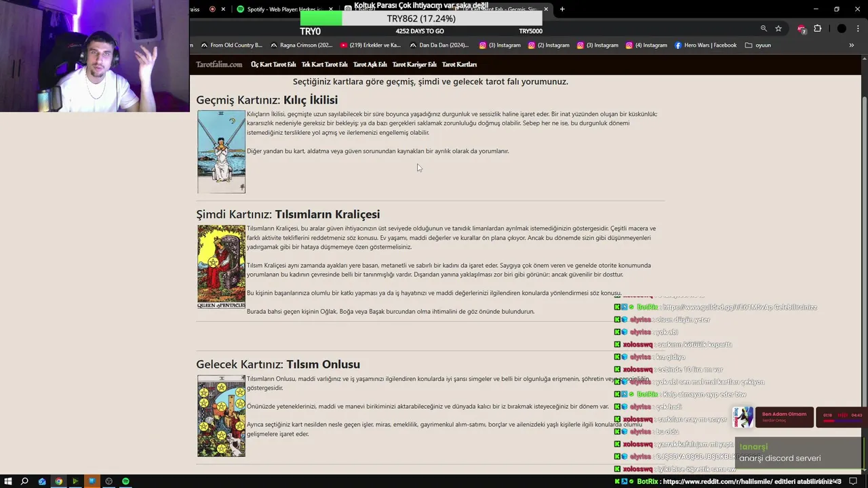The height and width of the screenshot is (488, 868).
Task: Click the Queen of Pentacles card image
Action: pyautogui.click(x=221, y=267)
